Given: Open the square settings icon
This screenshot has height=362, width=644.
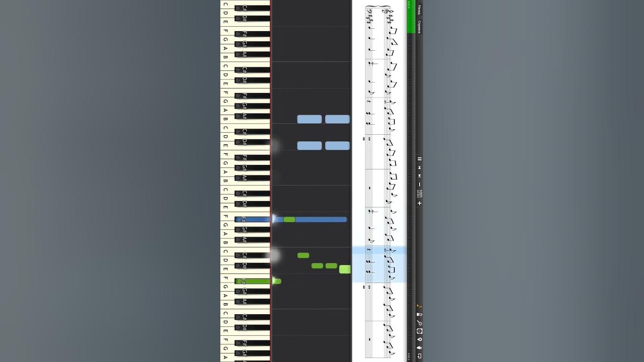Looking at the screenshot, I should [x=420, y=331].
